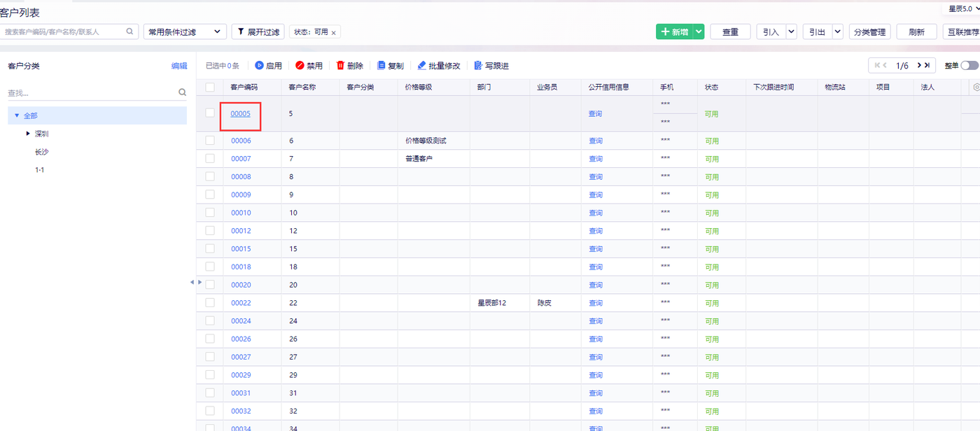
Task: Check the row checkbox for customer 00005
Action: (x=210, y=113)
